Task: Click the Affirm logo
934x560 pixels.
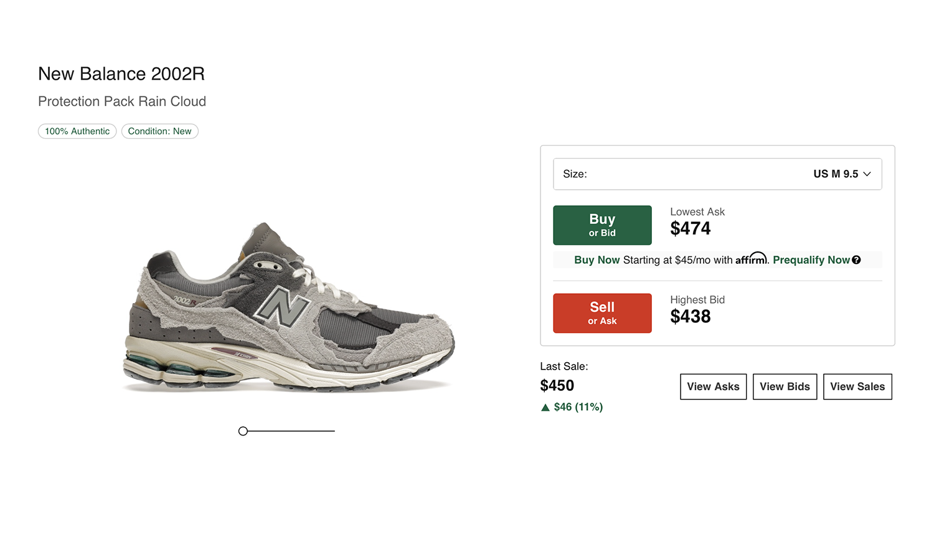Action: click(751, 259)
